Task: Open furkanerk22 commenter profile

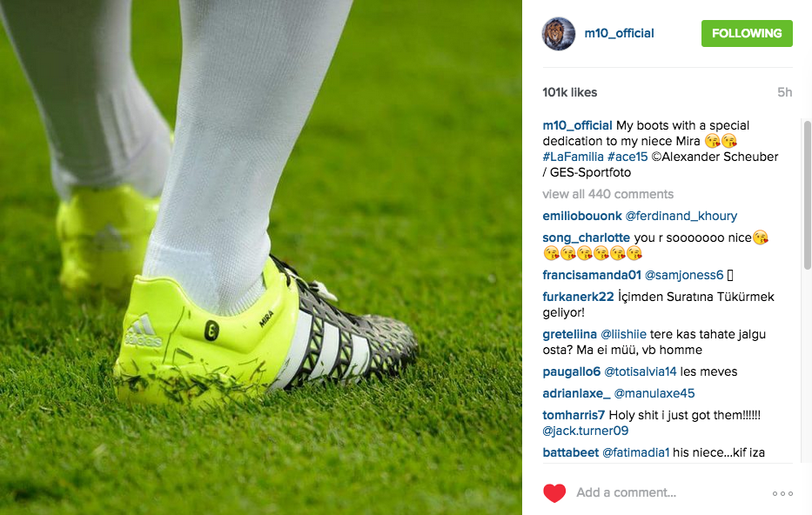Action: tap(578, 297)
